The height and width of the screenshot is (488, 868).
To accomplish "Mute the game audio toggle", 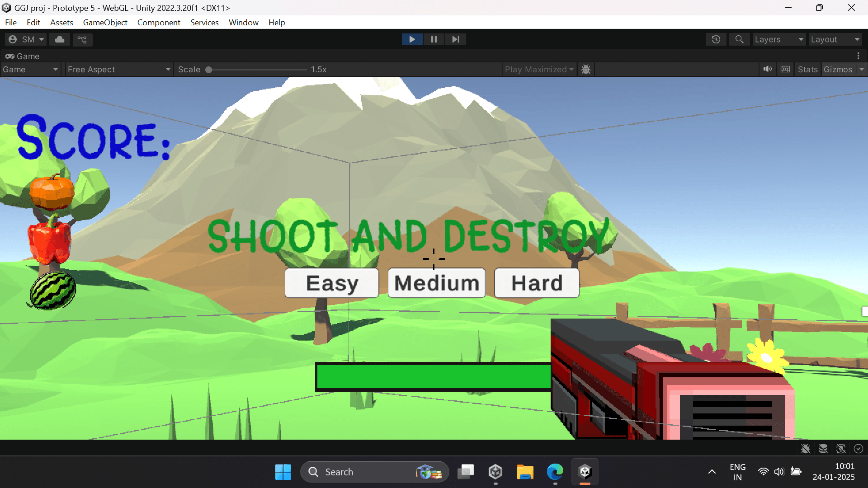I will click(767, 69).
